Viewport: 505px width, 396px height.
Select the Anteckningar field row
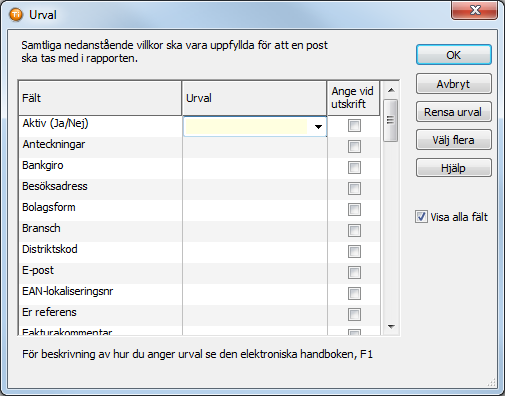coord(101,147)
